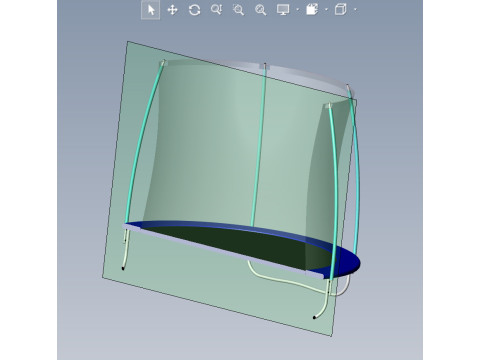
Task: Open the monitor display dropdown arrow
Action: point(297,10)
